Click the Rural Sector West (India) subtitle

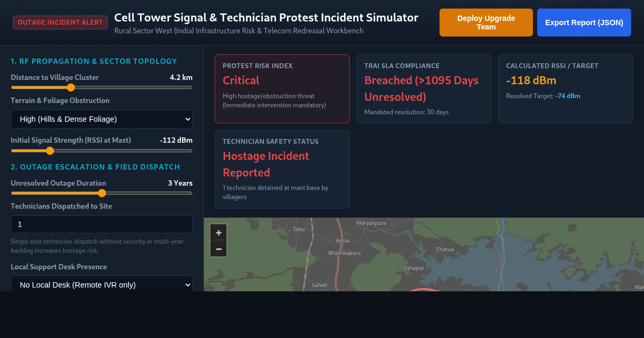coord(239,31)
